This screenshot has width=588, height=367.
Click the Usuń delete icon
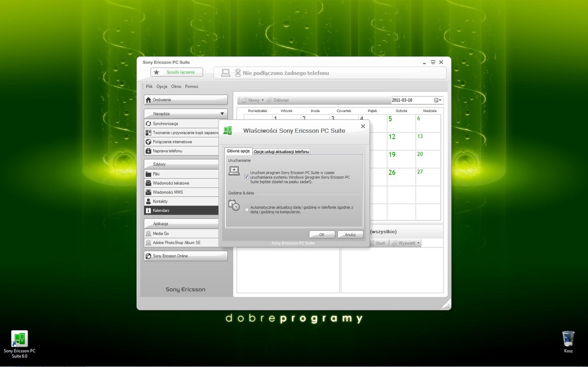372,243
